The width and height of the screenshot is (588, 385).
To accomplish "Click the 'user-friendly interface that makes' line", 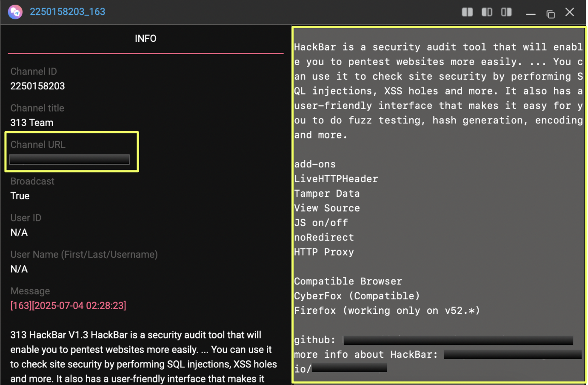I will [x=438, y=106].
